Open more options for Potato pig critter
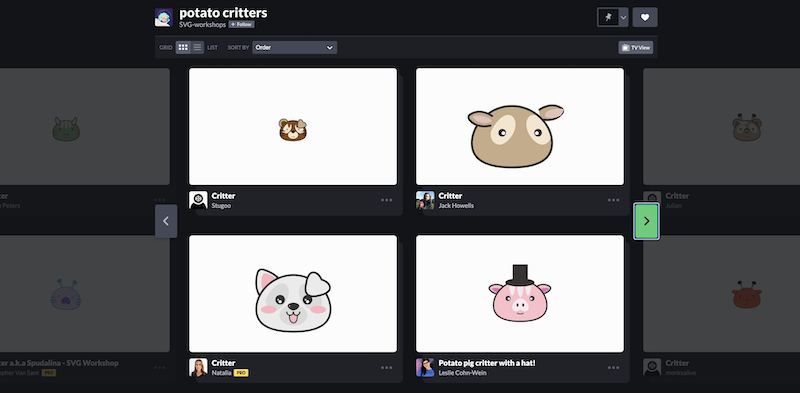The image size is (800, 393). coord(614,367)
